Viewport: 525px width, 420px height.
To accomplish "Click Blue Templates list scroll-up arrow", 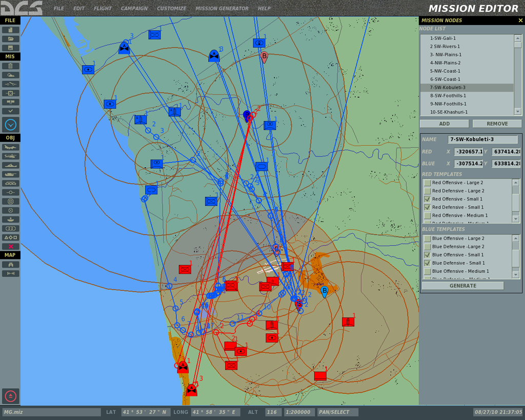I will point(516,238).
